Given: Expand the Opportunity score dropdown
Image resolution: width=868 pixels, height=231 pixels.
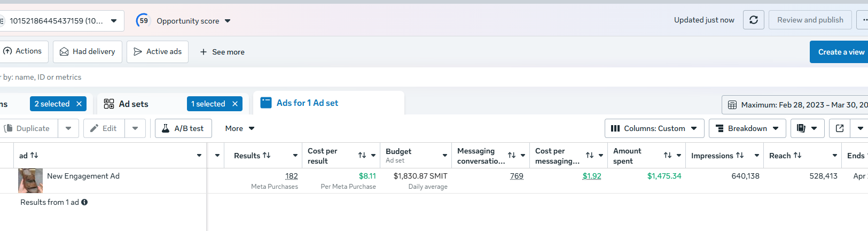Looking at the screenshot, I should coord(228,21).
